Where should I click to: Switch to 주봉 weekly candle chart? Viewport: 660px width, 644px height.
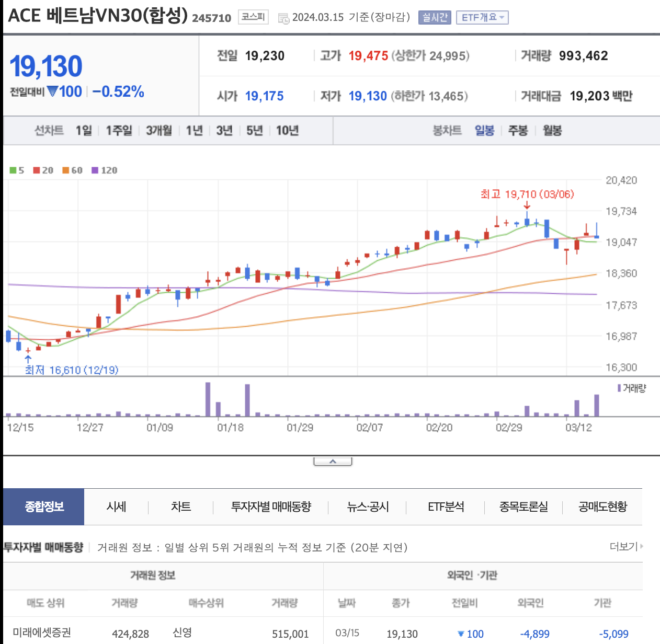pyautogui.click(x=518, y=131)
